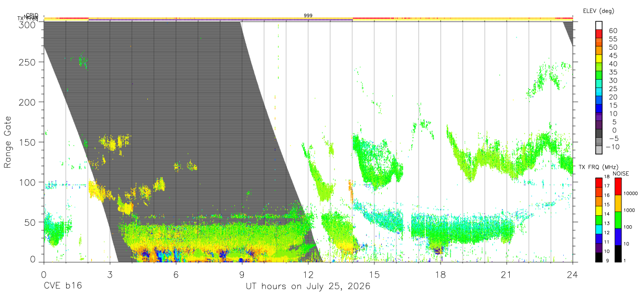This screenshot has width=644, height=297.
Task: Click the '999' CPID value at top
Action: point(308,16)
